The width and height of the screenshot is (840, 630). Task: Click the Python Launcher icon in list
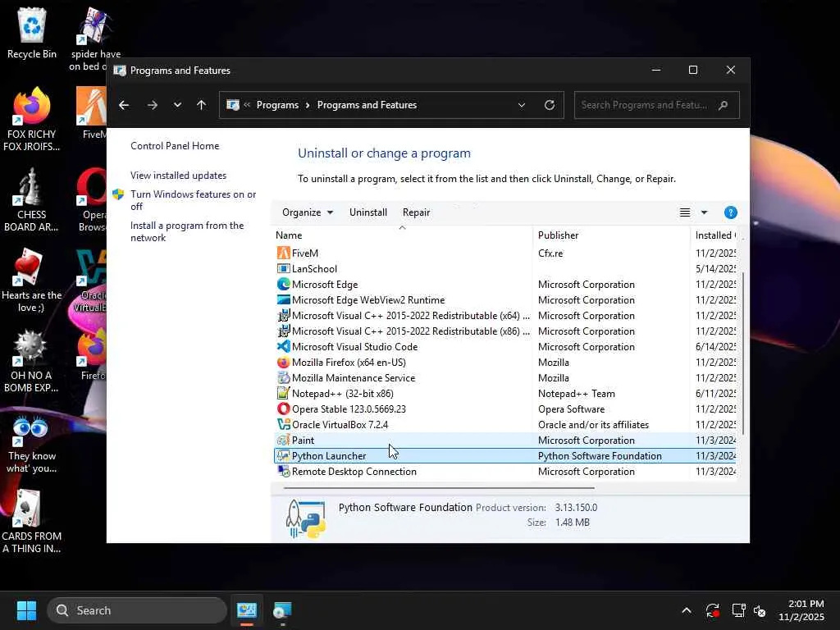[283, 455]
